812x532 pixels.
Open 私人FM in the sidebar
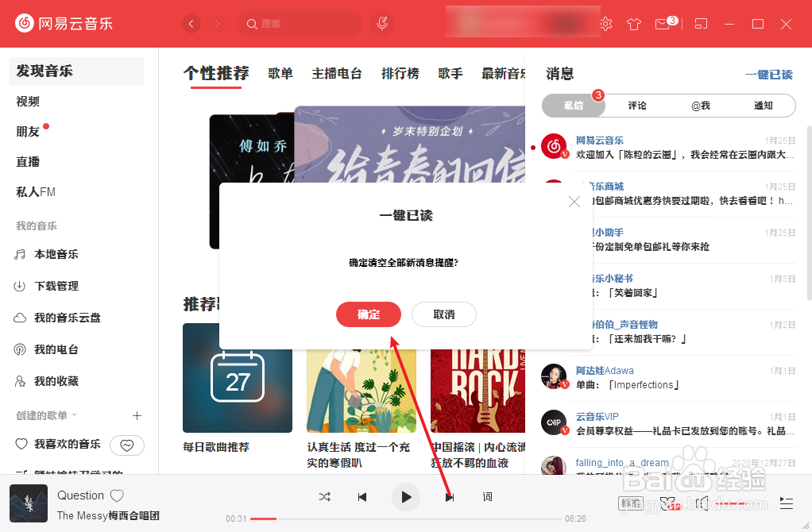pyautogui.click(x=36, y=192)
